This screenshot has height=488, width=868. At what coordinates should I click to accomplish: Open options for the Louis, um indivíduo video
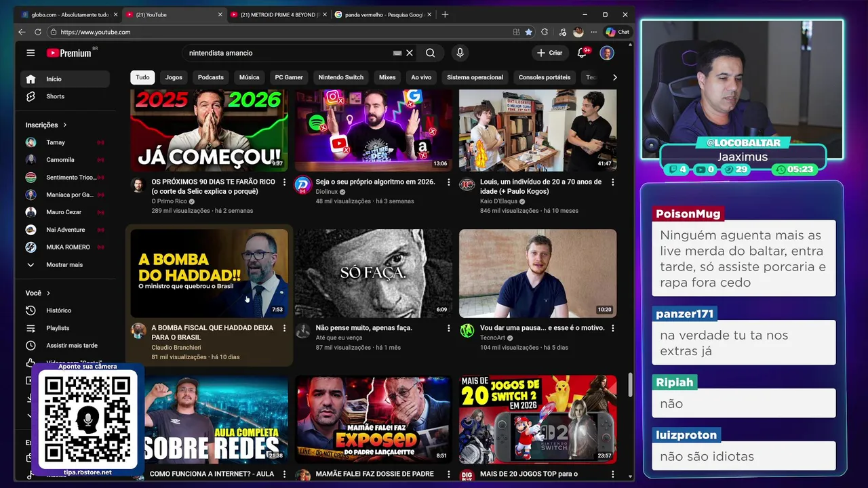click(613, 182)
